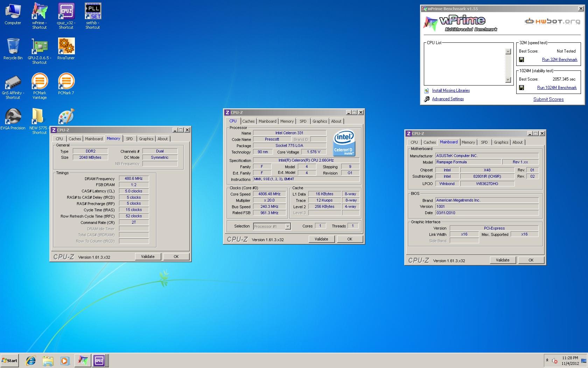Open About tab in center CPU-Z window
Screen dimensions: 588x368
336,121
